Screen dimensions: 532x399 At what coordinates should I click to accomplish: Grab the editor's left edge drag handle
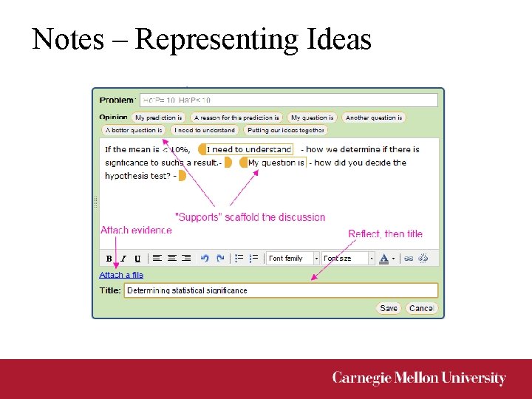[x=95, y=202]
